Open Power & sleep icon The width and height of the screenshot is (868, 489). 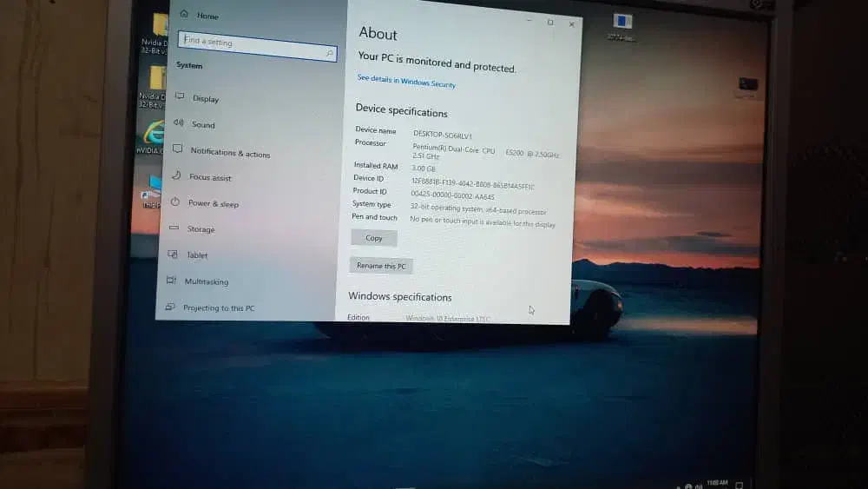175,202
